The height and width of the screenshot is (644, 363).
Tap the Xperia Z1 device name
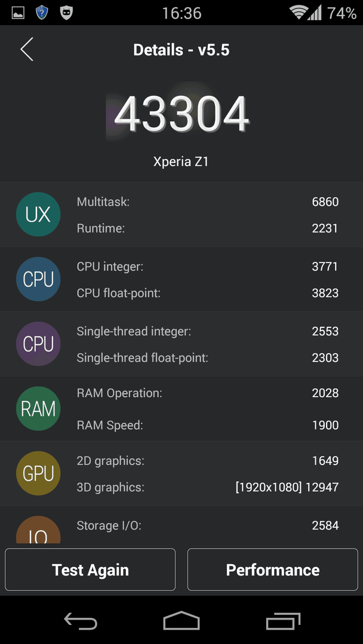click(181, 162)
